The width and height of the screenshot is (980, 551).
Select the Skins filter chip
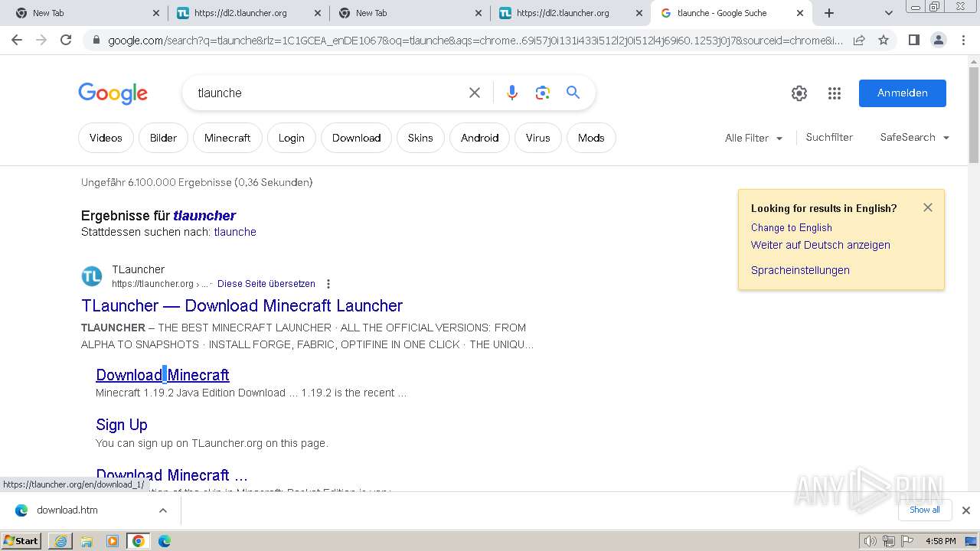pos(420,138)
